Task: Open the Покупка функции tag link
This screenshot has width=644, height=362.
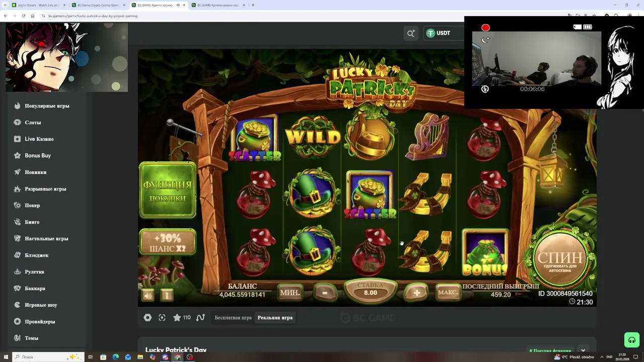Action: (x=550, y=350)
